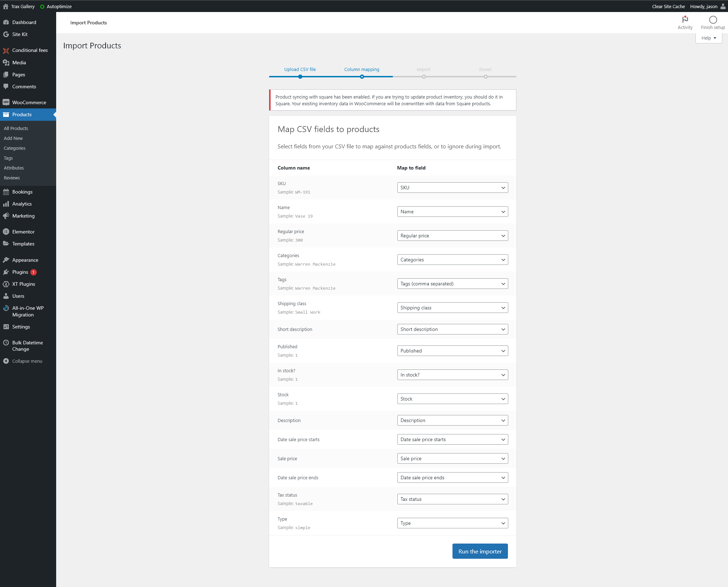The image size is (728, 587).
Task: Open the Description field dropdown
Action: pyautogui.click(x=452, y=420)
